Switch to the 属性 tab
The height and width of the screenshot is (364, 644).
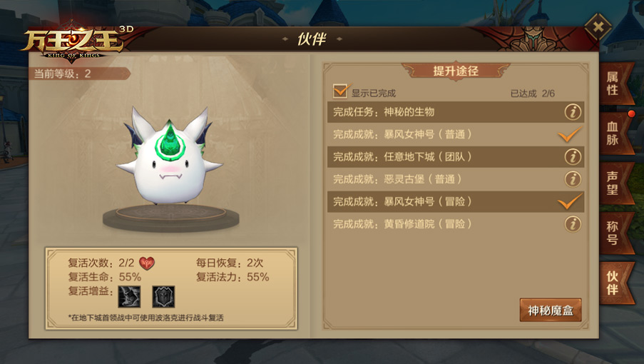615,83
